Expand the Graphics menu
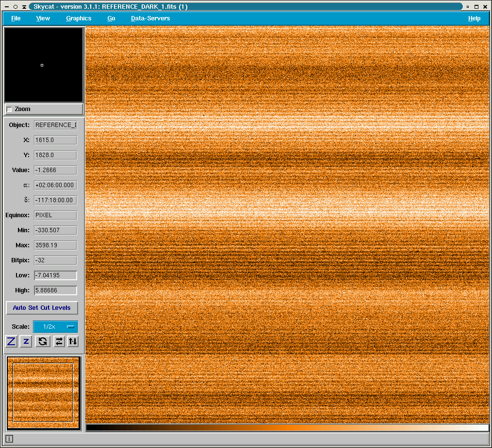This screenshot has height=448, width=492. coord(79,18)
